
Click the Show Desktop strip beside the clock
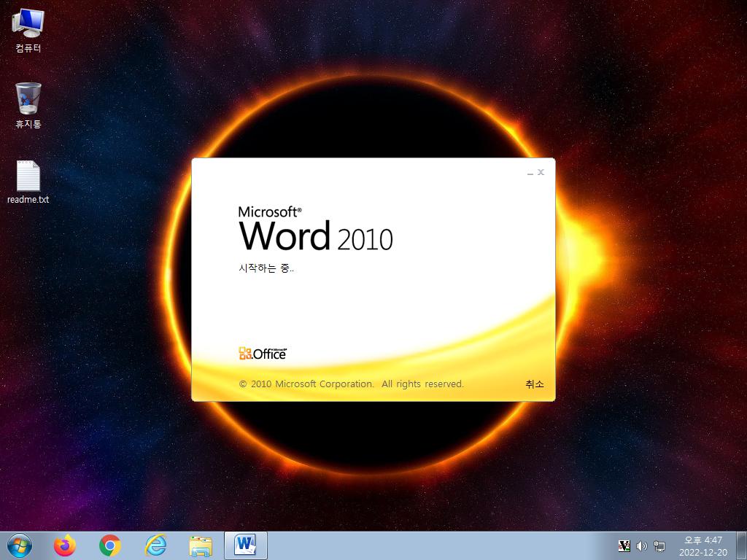[x=742, y=545]
